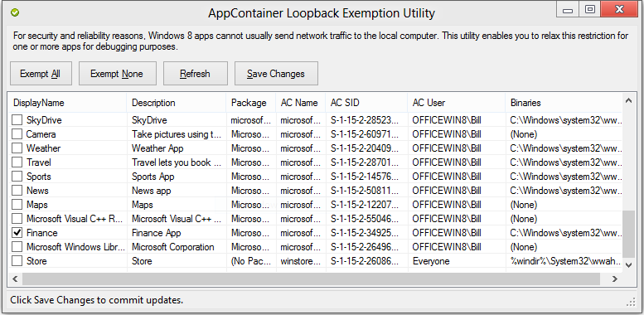644x315 pixels.
Task: Click the 'Finance App' description cell
Action: click(x=177, y=232)
